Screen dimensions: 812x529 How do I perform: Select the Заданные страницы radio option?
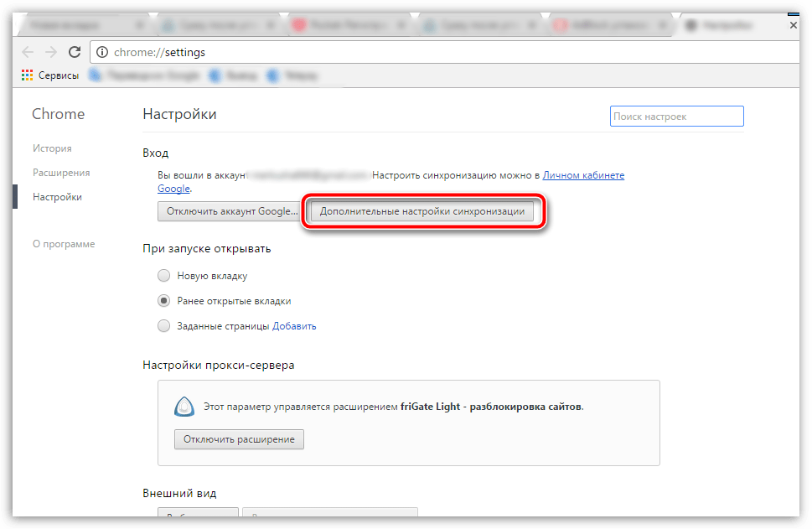pos(163,326)
